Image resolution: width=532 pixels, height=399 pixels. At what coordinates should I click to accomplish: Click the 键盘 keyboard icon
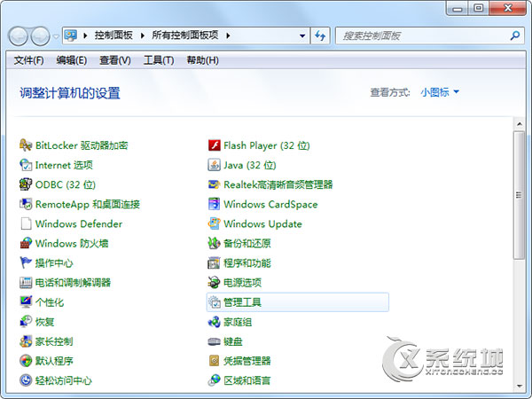pos(214,341)
